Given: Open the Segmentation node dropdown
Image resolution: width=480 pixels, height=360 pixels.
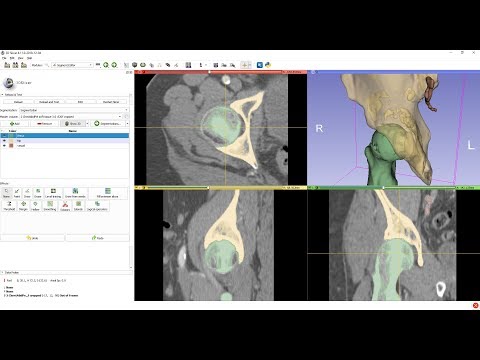Looking at the screenshot, I should [74, 110].
